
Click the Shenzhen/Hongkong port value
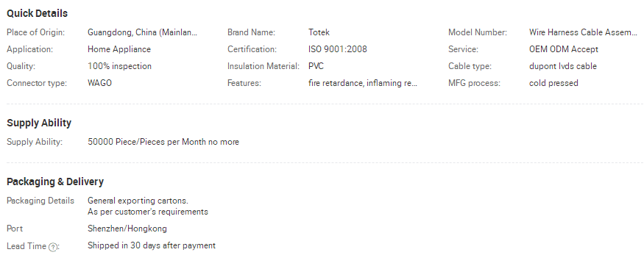pos(127,229)
